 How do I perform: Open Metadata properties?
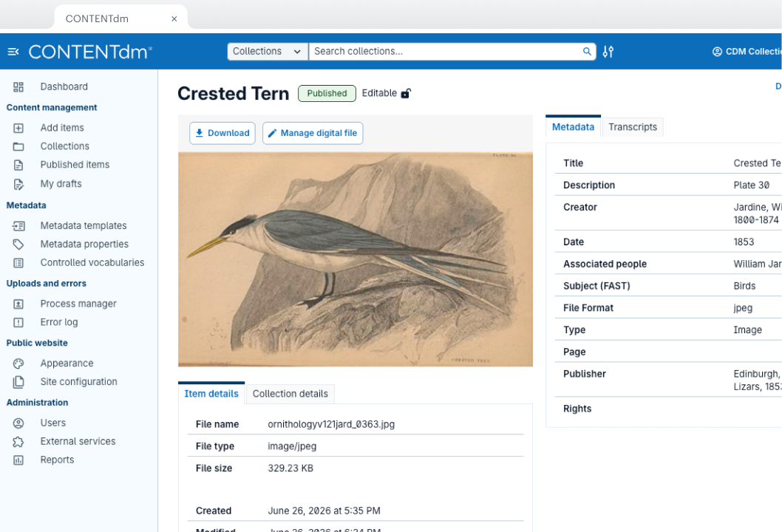(x=84, y=245)
